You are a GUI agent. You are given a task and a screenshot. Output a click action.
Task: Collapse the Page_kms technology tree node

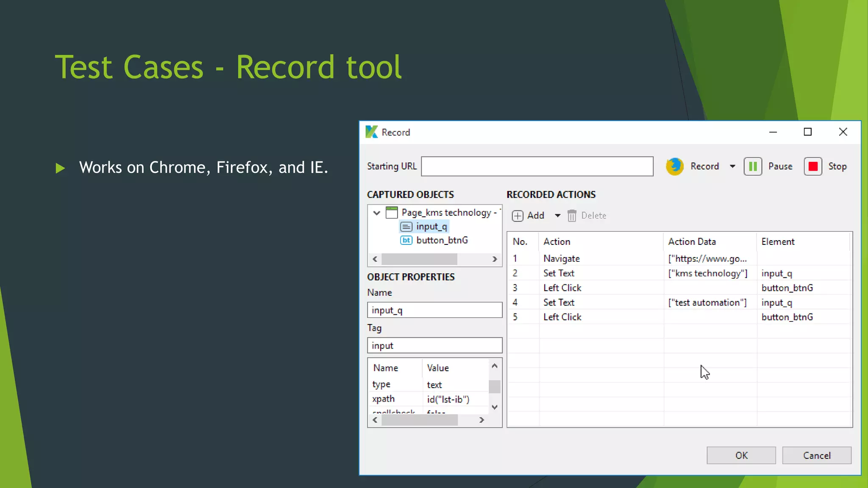376,213
